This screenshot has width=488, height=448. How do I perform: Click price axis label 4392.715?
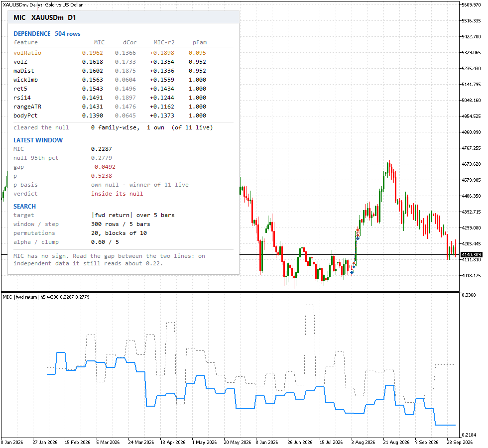[x=471, y=212]
